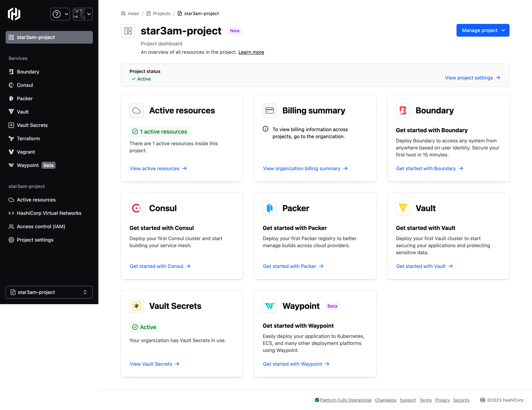Screen dimensions: 532x410
Task: Open Platform Fully Operational status link
Action: pos(345,400)
